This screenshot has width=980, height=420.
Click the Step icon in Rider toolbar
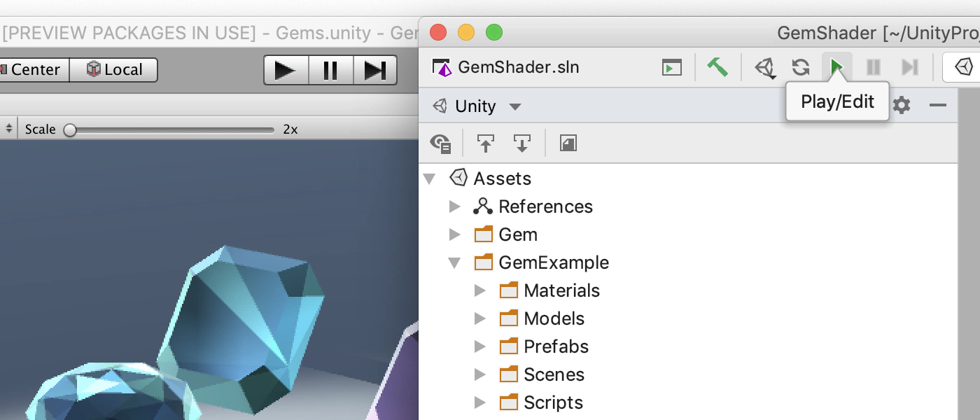(x=909, y=67)
